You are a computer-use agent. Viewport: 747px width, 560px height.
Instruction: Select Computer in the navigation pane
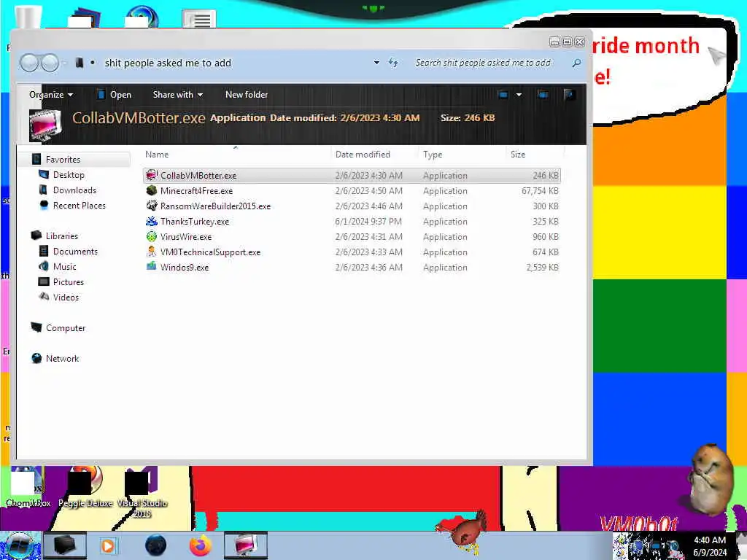[x=65, y=327]
